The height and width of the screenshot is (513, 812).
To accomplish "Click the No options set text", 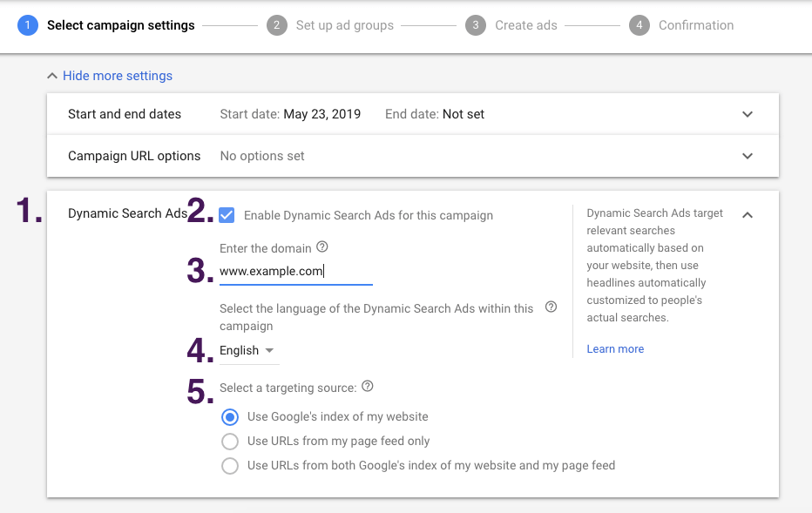I will click(262, 156).
